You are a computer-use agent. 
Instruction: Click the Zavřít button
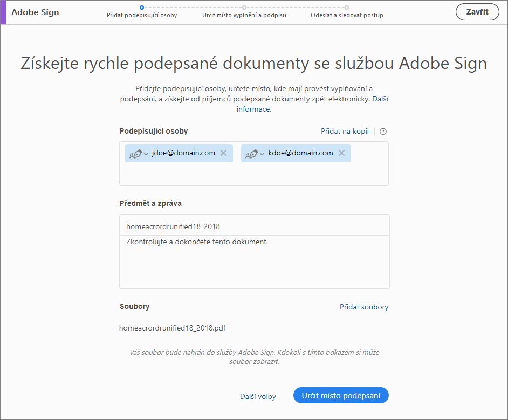point(477,11)
